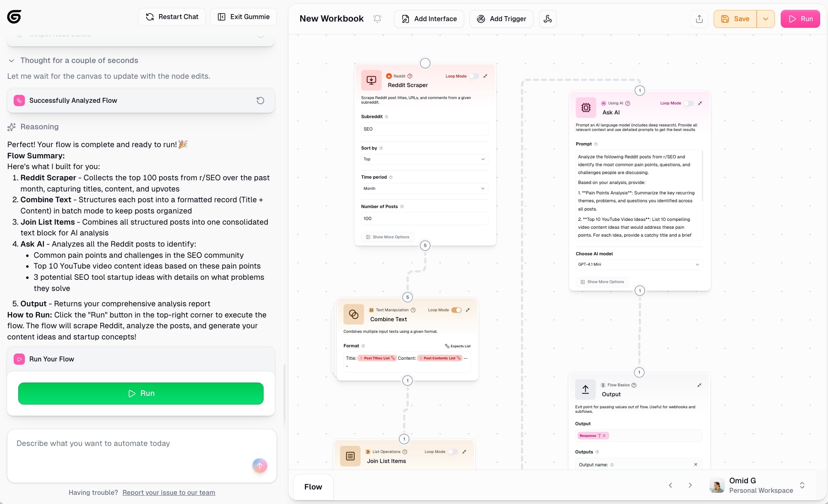Click Expects List label in Combine Text
The height and width of the screenshot is (504, 828).
point(458,346)
